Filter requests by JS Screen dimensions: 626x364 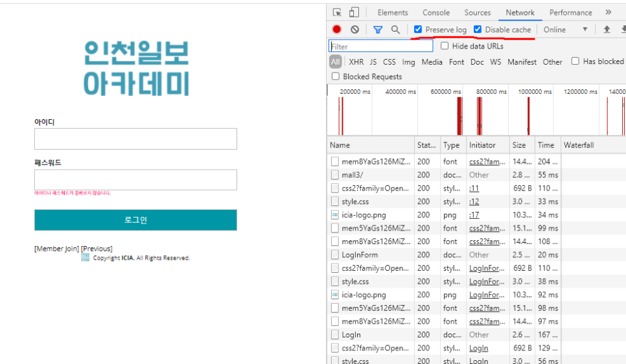coord(373,62)
